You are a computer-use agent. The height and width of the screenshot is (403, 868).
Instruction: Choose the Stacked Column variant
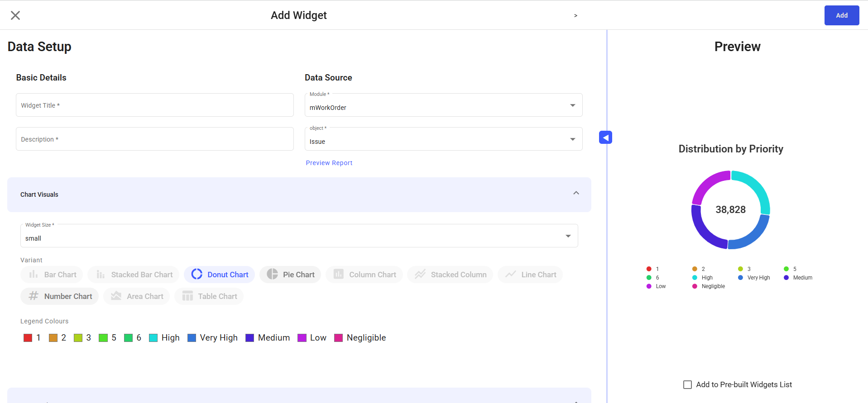[450, 275]
